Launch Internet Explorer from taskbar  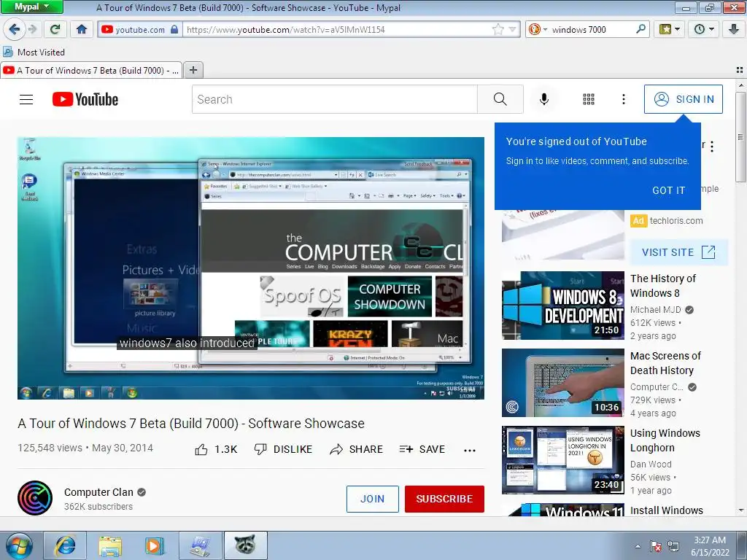click(x=65, y=545)
